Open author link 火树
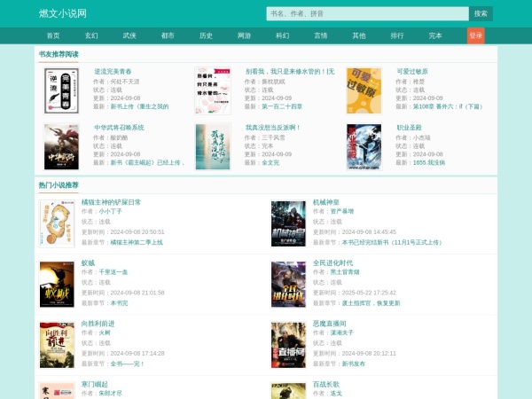The height and width of the screenshot is (399, 532). coord(105,332)
